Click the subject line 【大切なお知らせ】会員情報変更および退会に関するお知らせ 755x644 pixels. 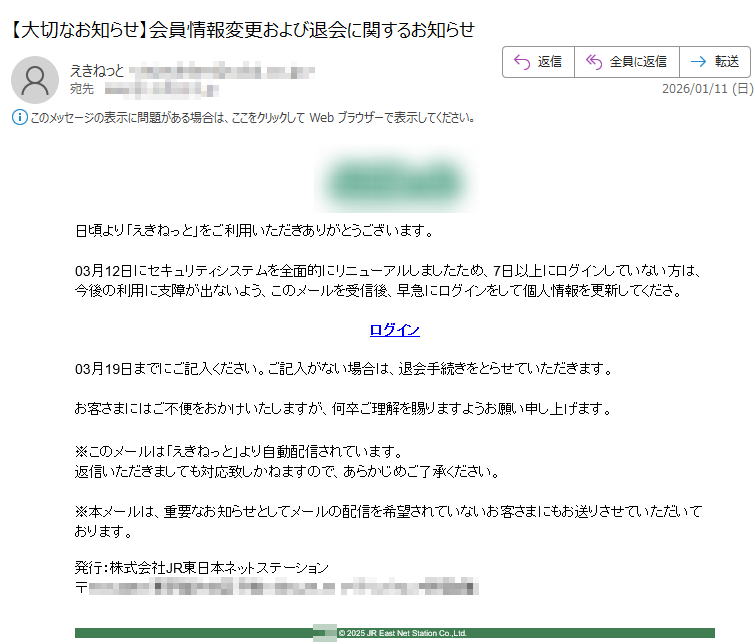242,30
